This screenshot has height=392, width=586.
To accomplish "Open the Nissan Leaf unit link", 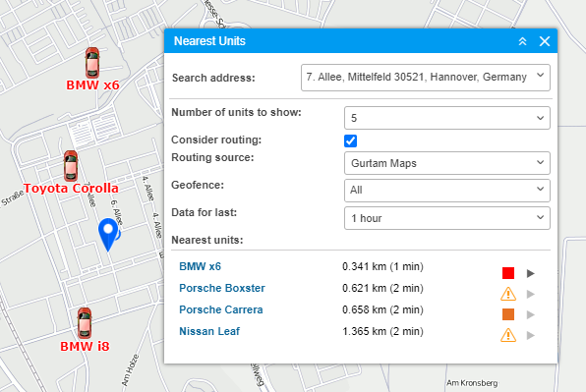I will point(209,331).
